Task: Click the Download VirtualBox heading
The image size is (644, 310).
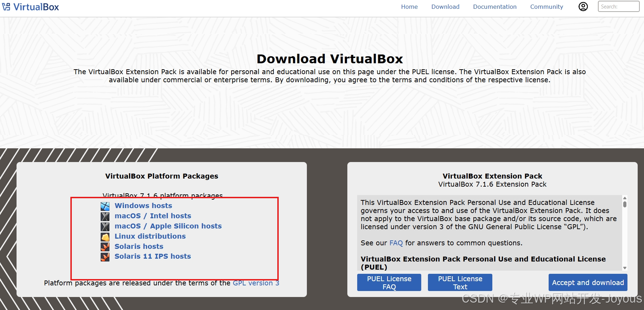Action: 330,59
